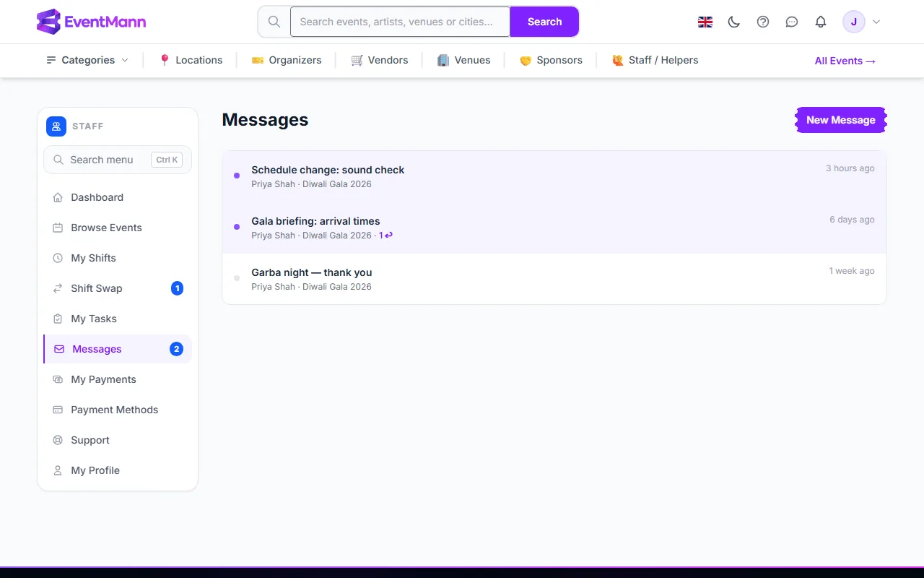Click the '6 days ago' timestamp

tap(852, 220)
